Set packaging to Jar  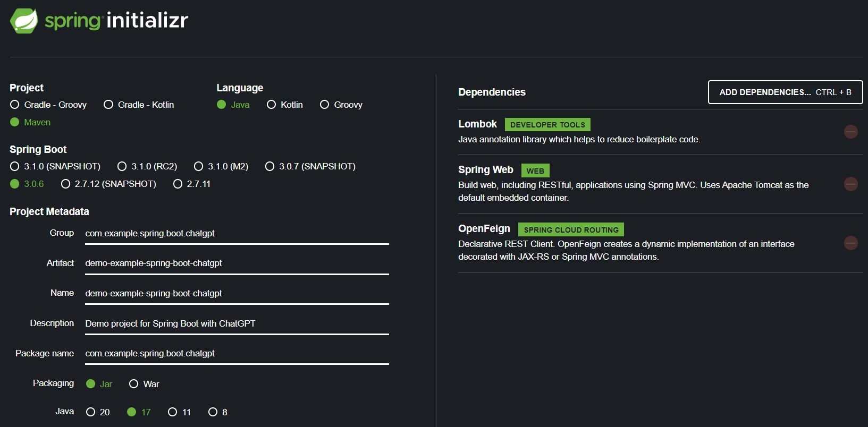click(x=99, y=384)
